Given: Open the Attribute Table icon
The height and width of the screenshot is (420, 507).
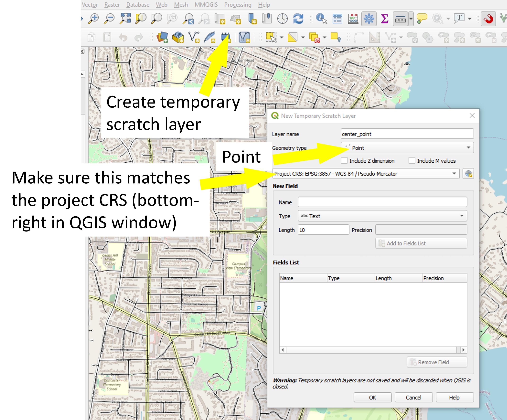Looking at the screenshot, I should pos(337,18).
